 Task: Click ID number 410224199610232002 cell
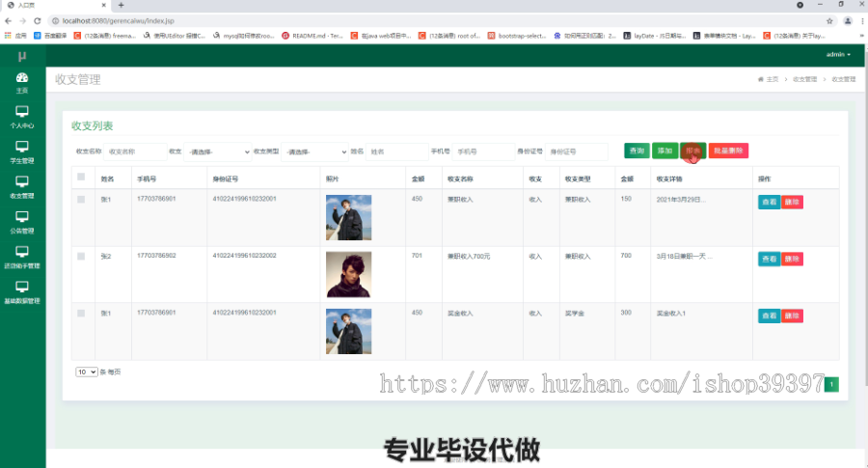click(x=244, y=256)
